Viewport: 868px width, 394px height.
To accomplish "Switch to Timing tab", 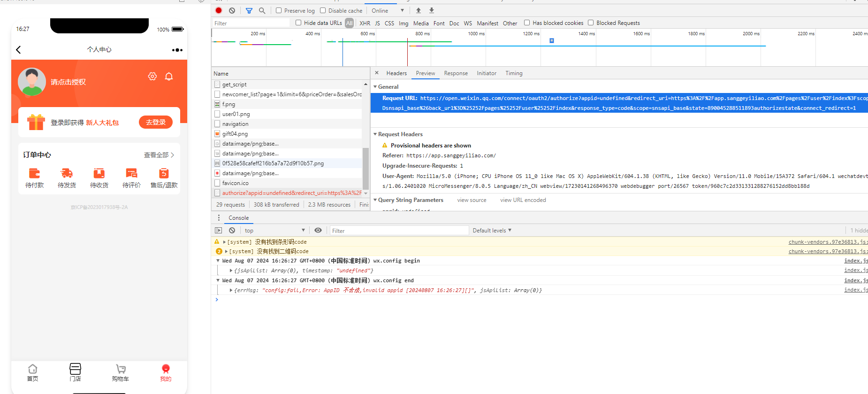I will pyautogui.click(x=514, y=73).
